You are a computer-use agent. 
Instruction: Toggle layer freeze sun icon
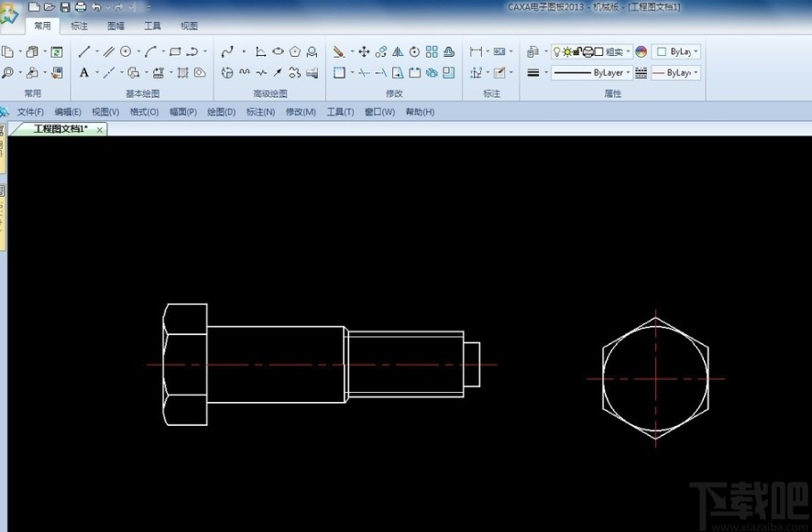pos(567,51)
